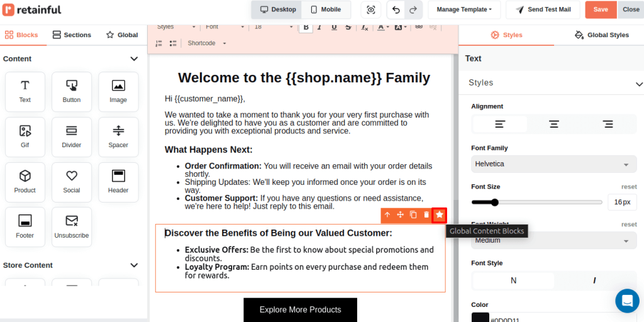Add a Button content block
This screenshot has width=644, height=322.
[x=72, y=92]
